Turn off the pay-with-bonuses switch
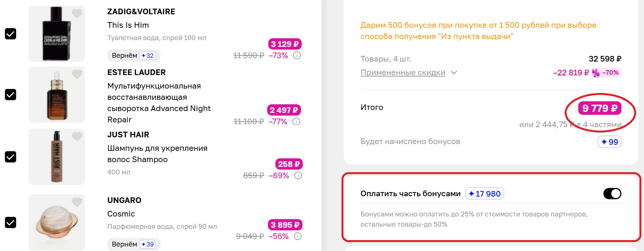 [612, 194]
